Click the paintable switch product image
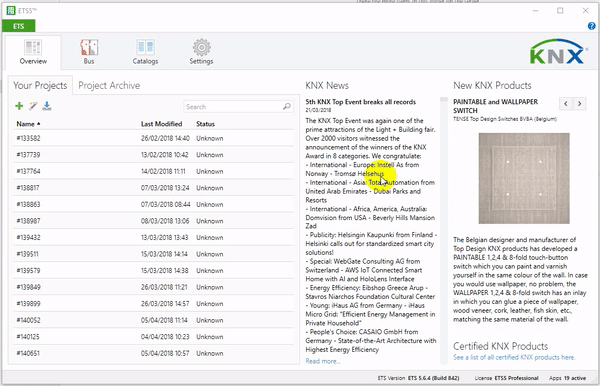 (x=524, y=178)
